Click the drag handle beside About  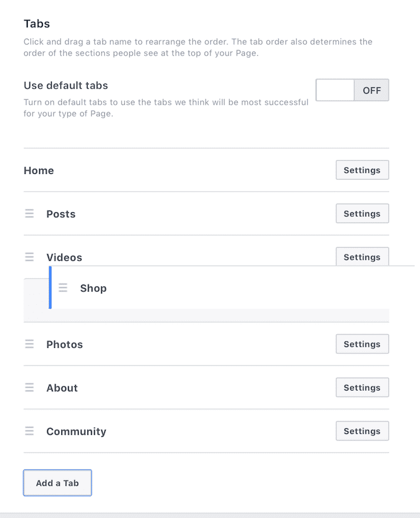[x=30, y=388]
